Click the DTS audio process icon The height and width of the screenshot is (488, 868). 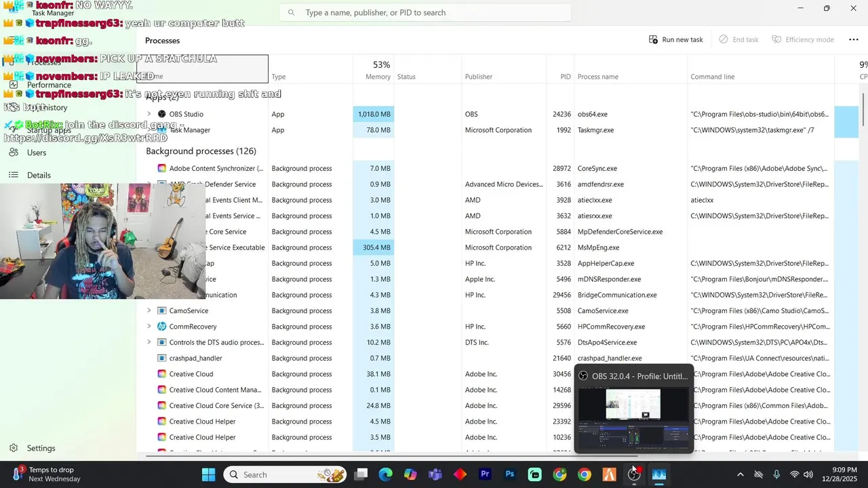click(161, 342)
